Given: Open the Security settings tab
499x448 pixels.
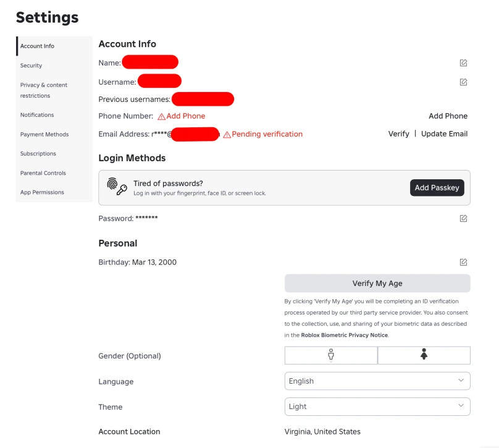Looking at the screenshot, I should click(x=31, y=66).
